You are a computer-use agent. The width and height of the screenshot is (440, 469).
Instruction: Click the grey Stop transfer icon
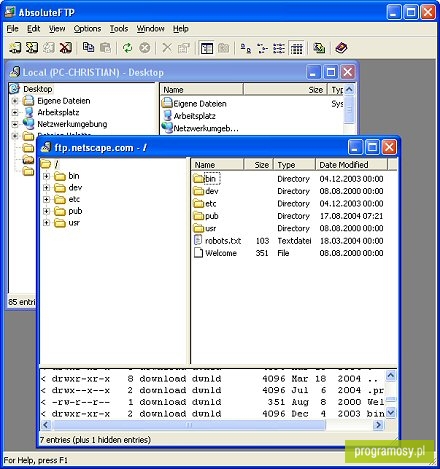[144, 48]
